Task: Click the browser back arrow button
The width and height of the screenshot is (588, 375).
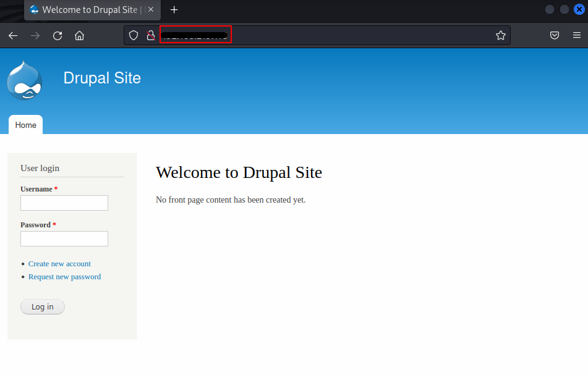Action: pos(13,36)
